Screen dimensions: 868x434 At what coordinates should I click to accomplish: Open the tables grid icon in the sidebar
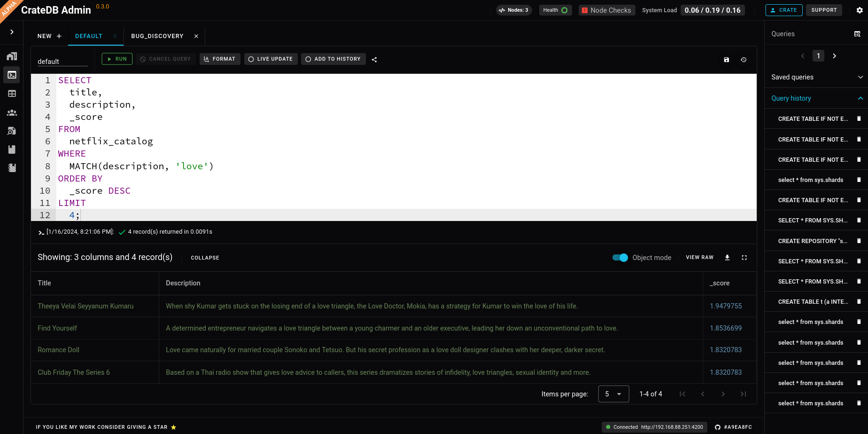click(12, 94)
